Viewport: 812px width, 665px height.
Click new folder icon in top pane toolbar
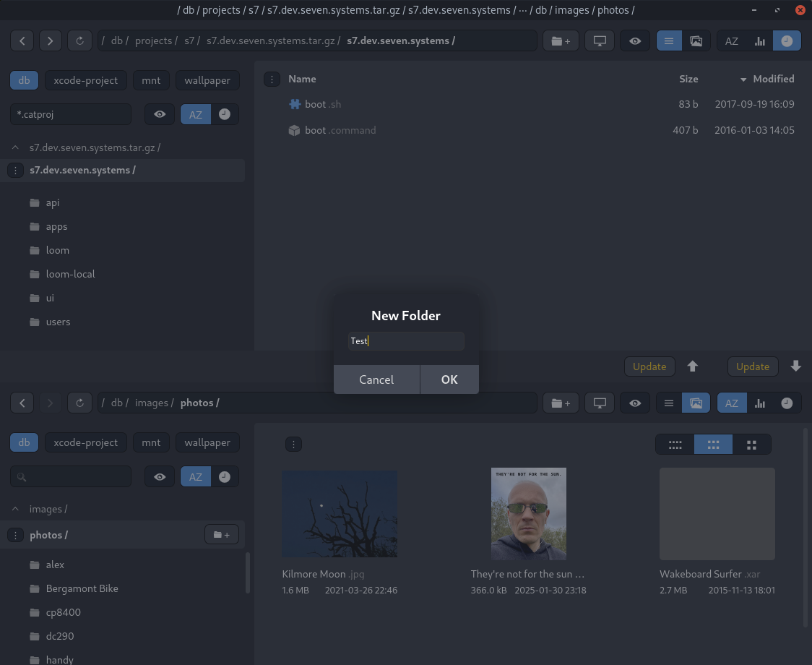561,41
